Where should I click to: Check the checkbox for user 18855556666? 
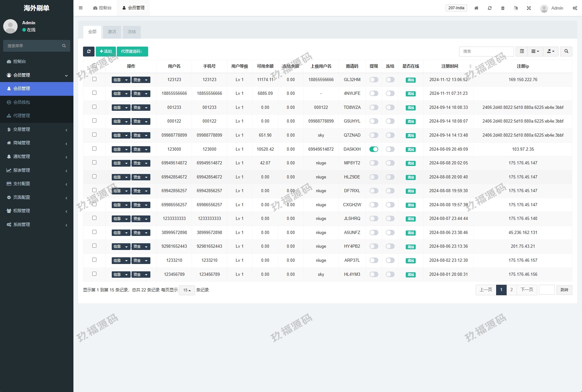(94, 93)
